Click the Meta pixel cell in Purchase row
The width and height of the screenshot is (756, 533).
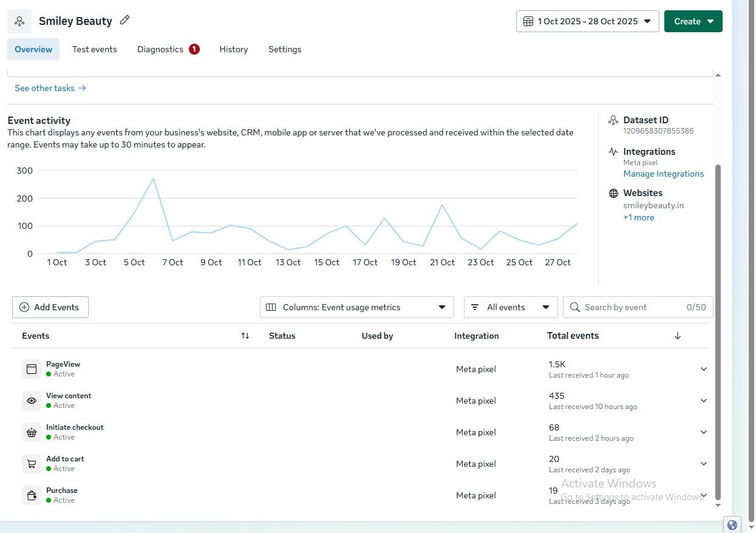point(476,495)
